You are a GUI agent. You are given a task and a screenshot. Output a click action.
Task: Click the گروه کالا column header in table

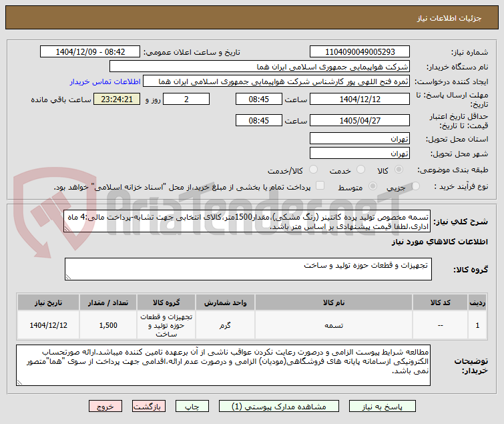tap(166, 302)
